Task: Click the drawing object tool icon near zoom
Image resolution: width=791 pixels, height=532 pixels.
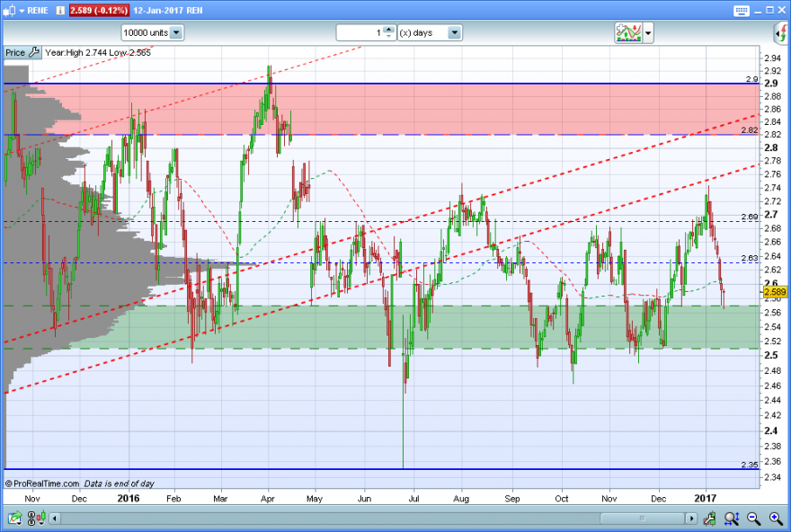Action: [x=710, y=518]
